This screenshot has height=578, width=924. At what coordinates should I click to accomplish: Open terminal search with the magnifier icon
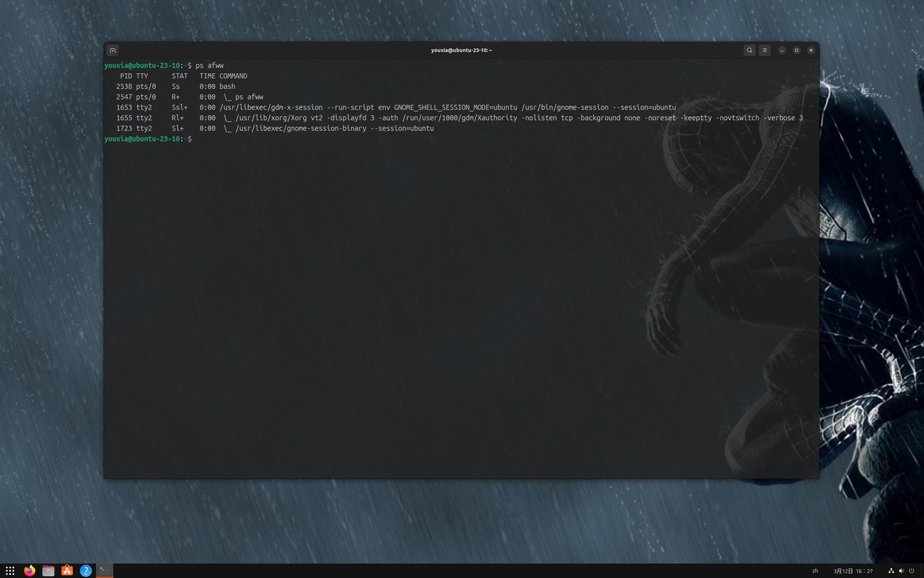tap(749, 49)
